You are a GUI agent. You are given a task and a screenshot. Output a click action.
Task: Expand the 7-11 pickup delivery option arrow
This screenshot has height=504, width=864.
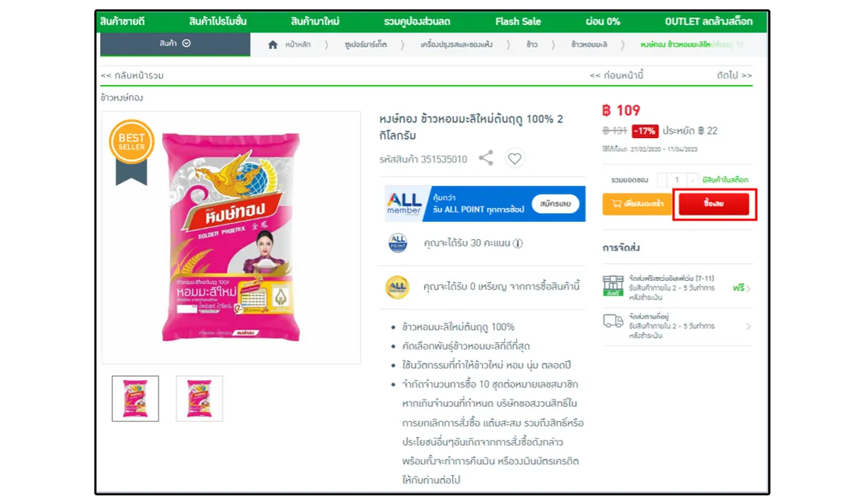[x=748, y=289]
